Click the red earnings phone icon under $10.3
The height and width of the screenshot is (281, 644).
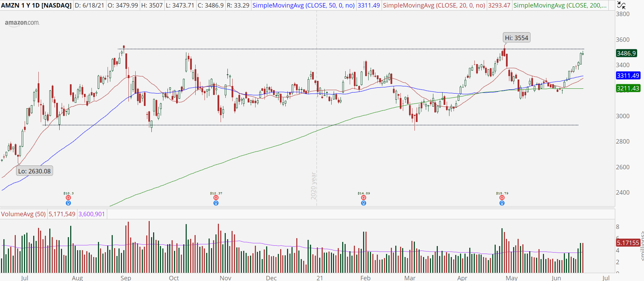pos(68,198)
